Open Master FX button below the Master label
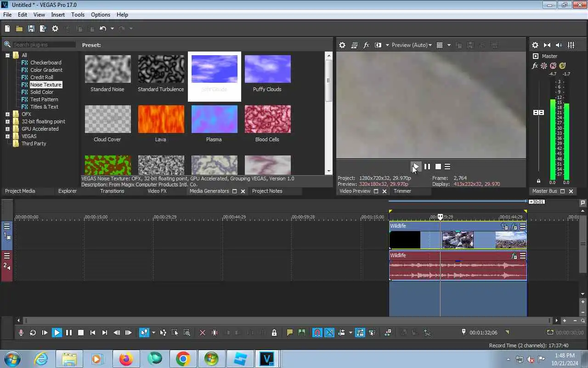Viewport: 588px width, 368px height. pos(535,66)
